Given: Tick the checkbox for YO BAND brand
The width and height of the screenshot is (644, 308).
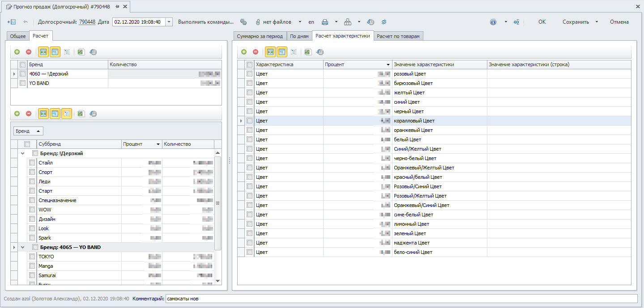Looking at the screenshot, I should click(23, 83).
